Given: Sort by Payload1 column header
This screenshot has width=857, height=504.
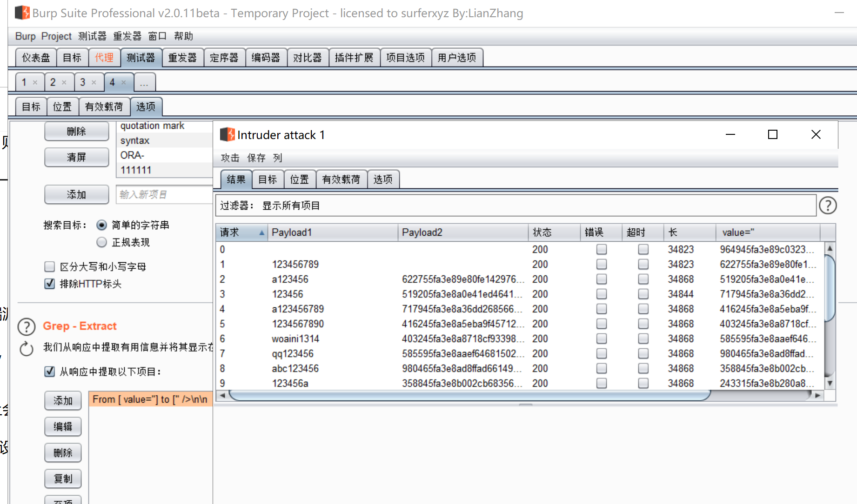Looking at the screenshot, I should (x=333, y=232).
